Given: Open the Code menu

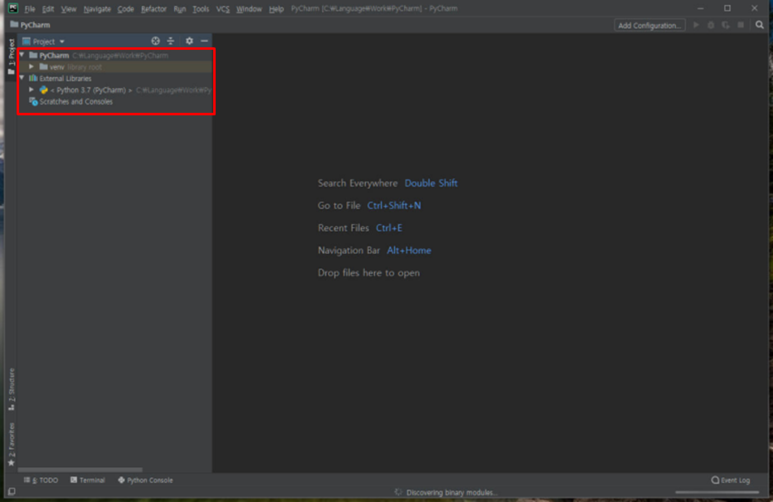Looking at the screenshot, I should pyautogui.click(x=125, y=9).
